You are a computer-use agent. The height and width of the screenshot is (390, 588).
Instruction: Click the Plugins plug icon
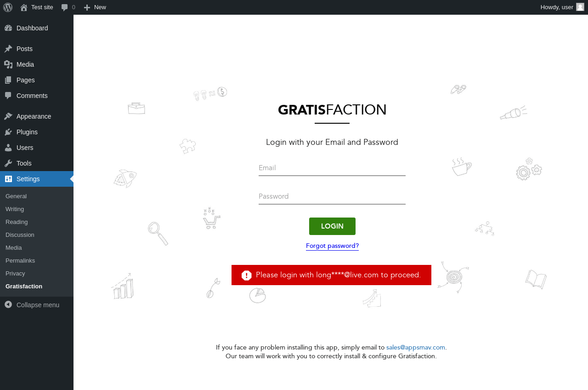pyautogui.click(x=8, y=132)
